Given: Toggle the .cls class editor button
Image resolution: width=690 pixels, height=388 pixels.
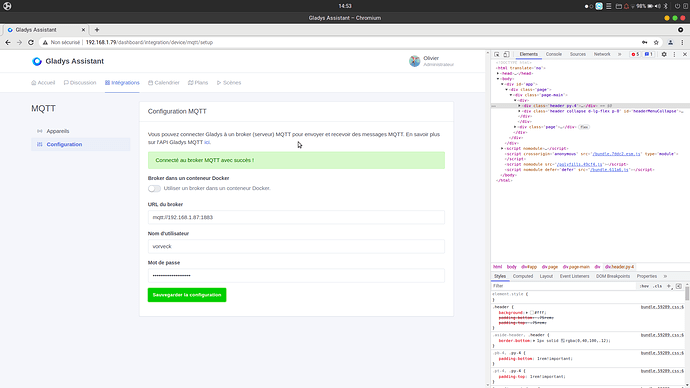Looking at the screenshot, I should (x=657, y=286).
